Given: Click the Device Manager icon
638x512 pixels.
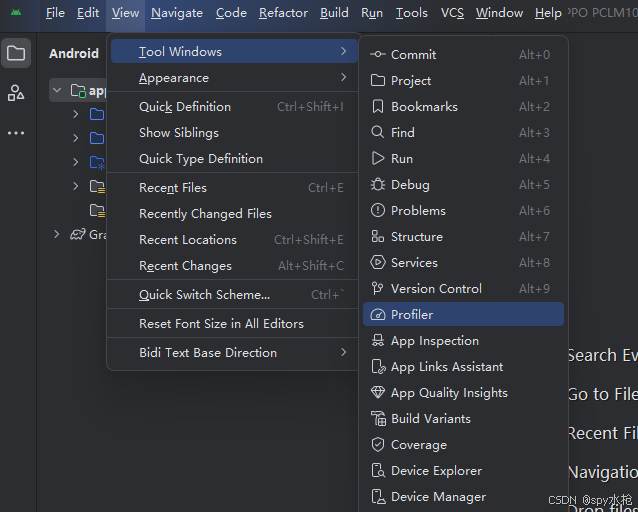Looking at the screenshot, I should 378,497.
